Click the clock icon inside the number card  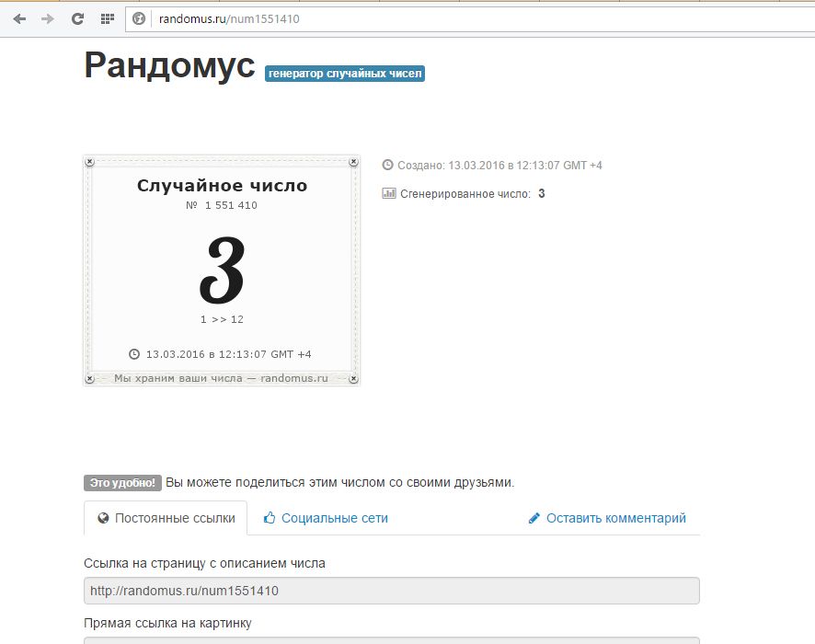tap(134, 354)
